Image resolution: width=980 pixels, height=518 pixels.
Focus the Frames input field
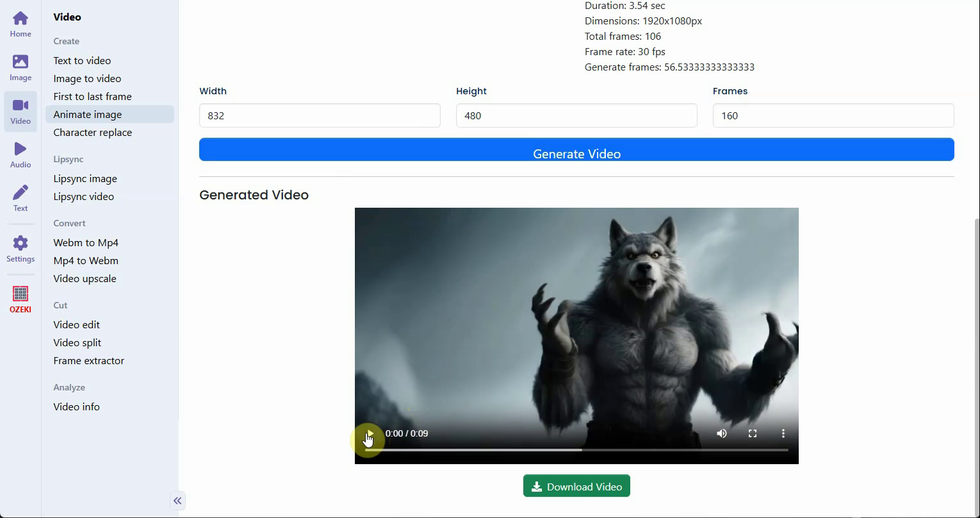(833, 115)
